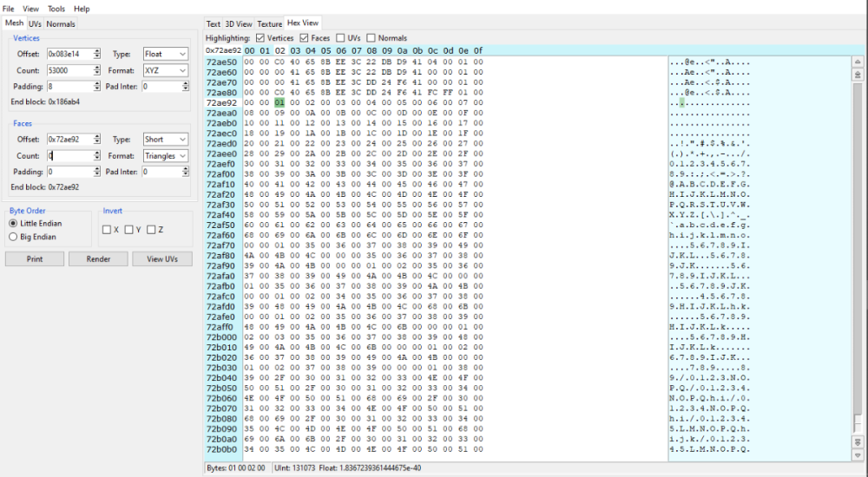Uncheck the Faces highlighting checkbox
The width and height of the screenshot is (868, 477).
(x=304, y=38)
